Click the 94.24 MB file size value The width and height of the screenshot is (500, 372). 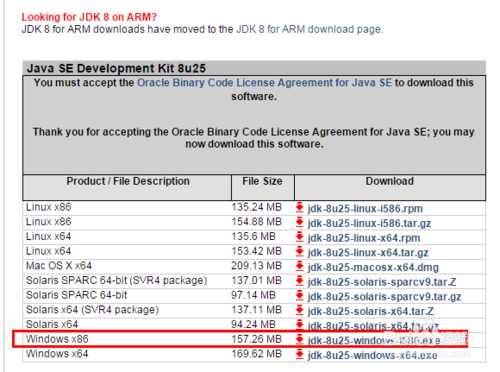(254, 324)
